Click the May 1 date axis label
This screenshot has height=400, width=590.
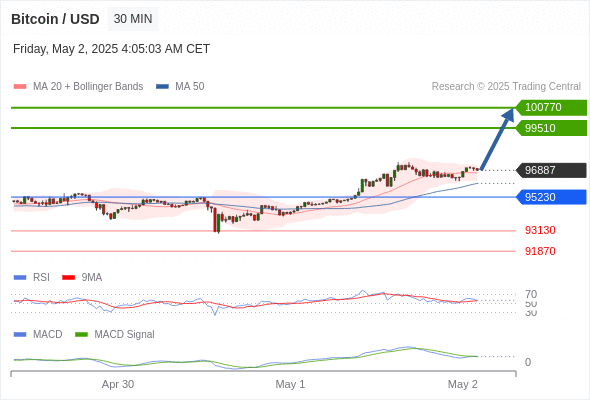290,384
